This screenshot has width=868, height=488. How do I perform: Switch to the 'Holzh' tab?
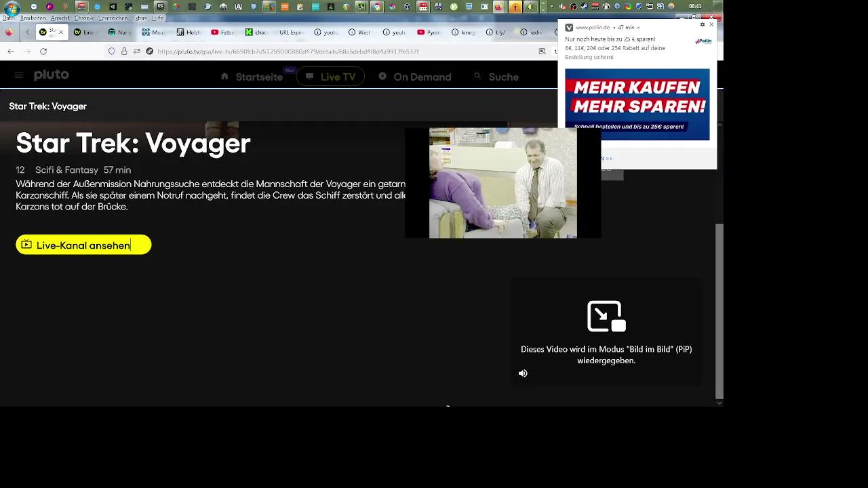189,32
